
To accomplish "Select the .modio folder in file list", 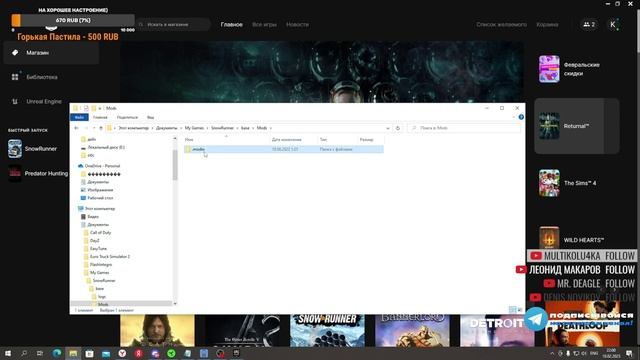I will point(283,149).
